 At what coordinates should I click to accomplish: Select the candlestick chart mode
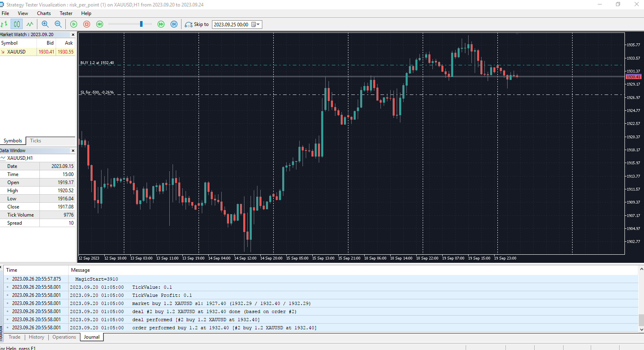(17, 24)
